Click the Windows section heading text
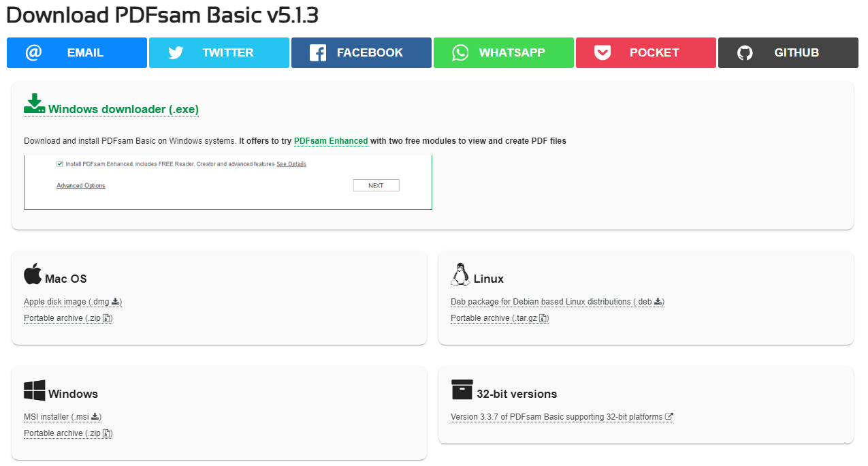The image size is (868, 466). [74, 394]
